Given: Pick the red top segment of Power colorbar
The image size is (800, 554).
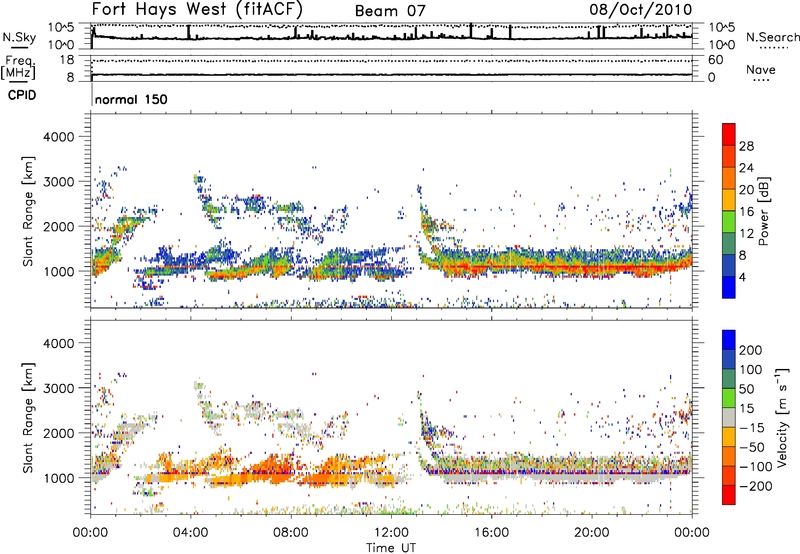Looking at the screenshot, I should pyautogui.click(x=729, y=134).
